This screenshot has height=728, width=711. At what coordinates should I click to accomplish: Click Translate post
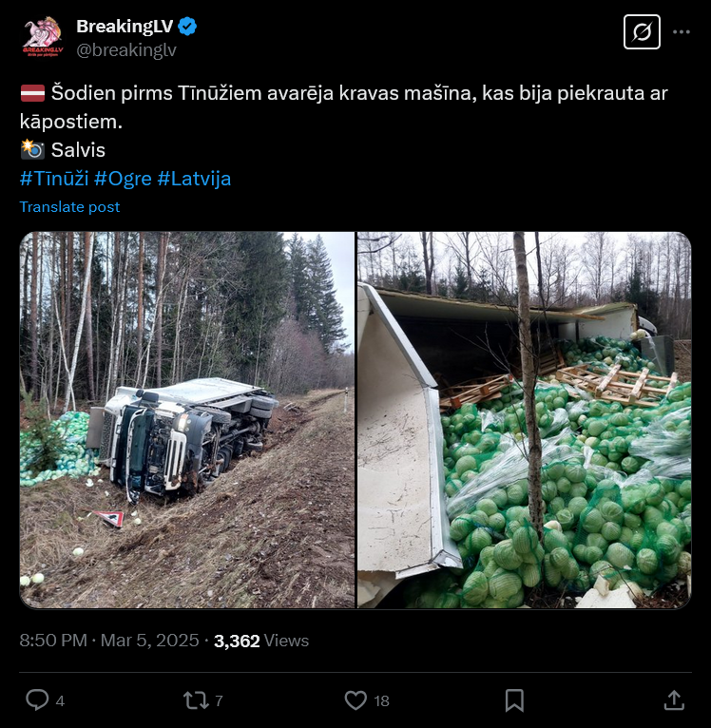69,206
